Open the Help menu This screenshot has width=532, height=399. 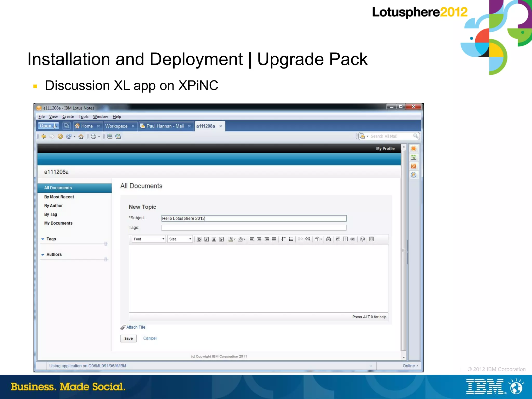coord(117,117)
